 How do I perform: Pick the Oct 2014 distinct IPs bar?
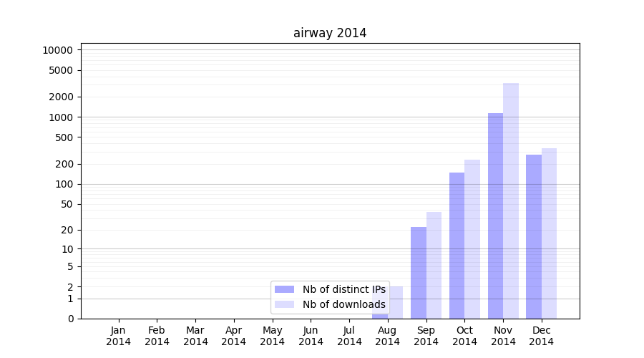click(457, 245)
